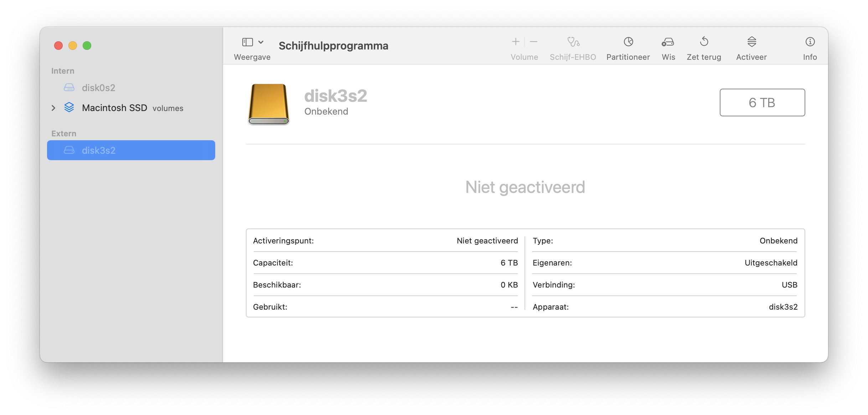Image resolution: width=868 pixels, height=415 pixels.
Task: Click the Verbinding value USB
Action: click(x=790, y=285)
